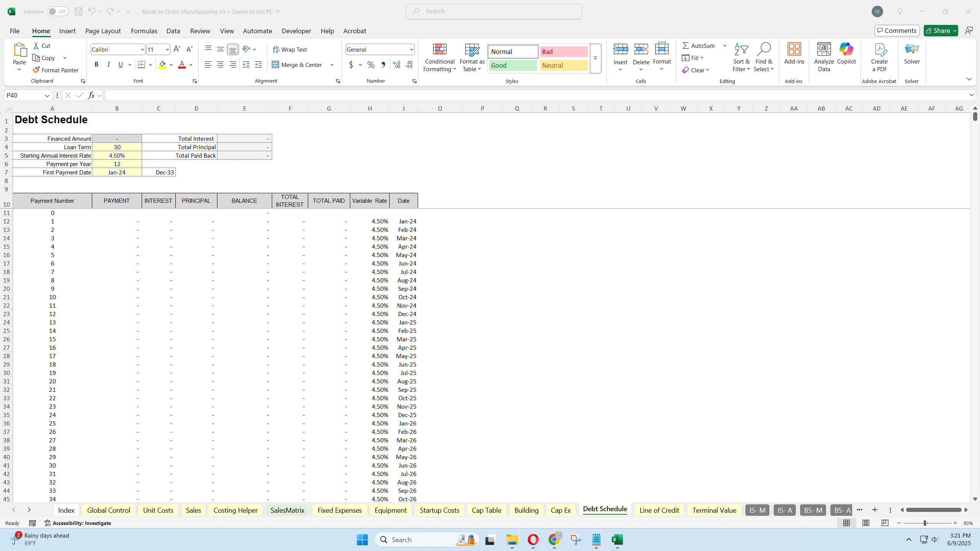
Task: Apply Bold formatting
Action: (96, 64)
